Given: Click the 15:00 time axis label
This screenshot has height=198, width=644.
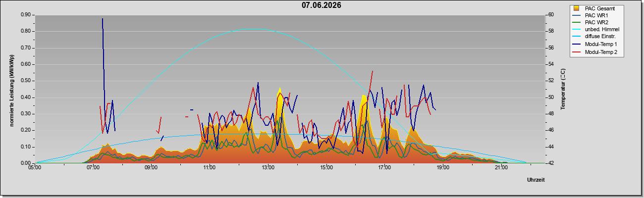Looking at the screenshot, I should click(x=326, y=168).
